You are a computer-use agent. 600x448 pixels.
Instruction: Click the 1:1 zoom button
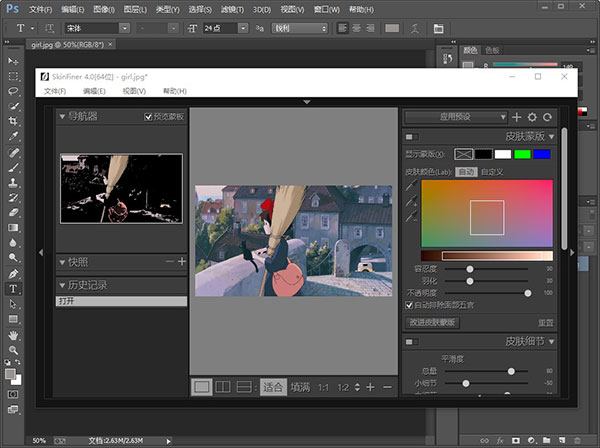point(323,388)
